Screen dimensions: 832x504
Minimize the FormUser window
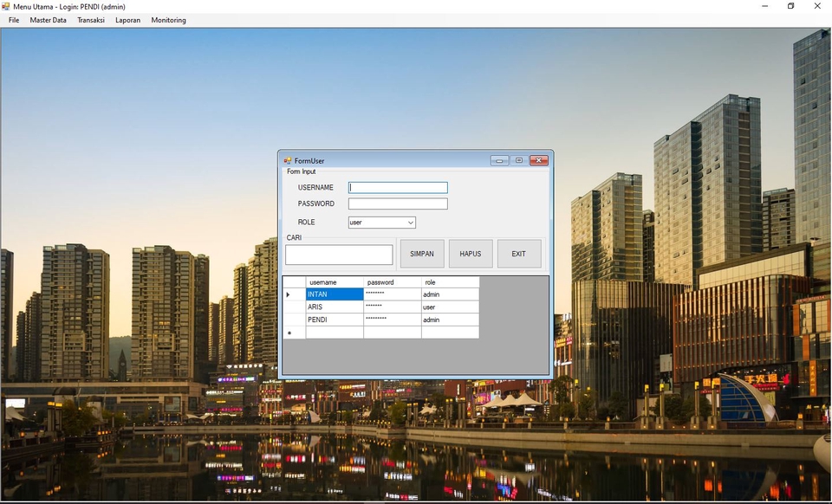499,160
